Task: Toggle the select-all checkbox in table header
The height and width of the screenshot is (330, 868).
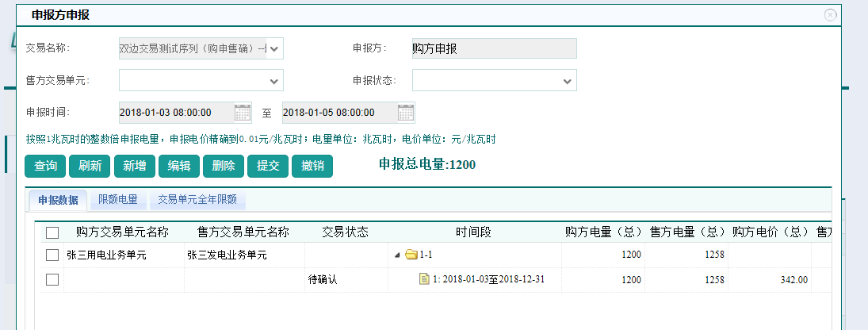Action: pos(52,232)
